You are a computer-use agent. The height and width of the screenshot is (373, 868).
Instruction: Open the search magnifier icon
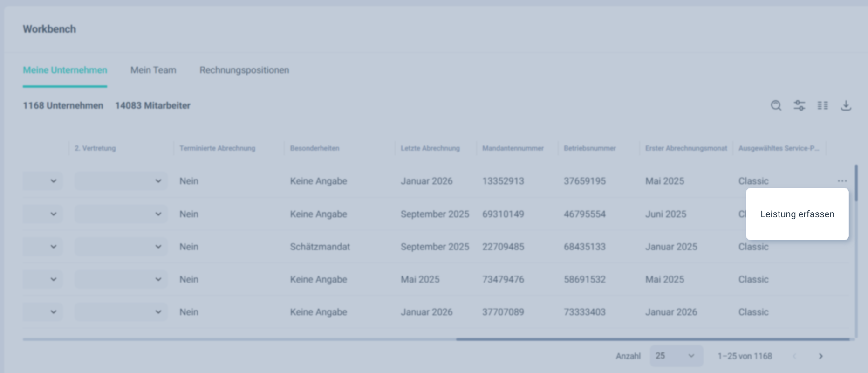pyautogui.click(x=776, y=105)
